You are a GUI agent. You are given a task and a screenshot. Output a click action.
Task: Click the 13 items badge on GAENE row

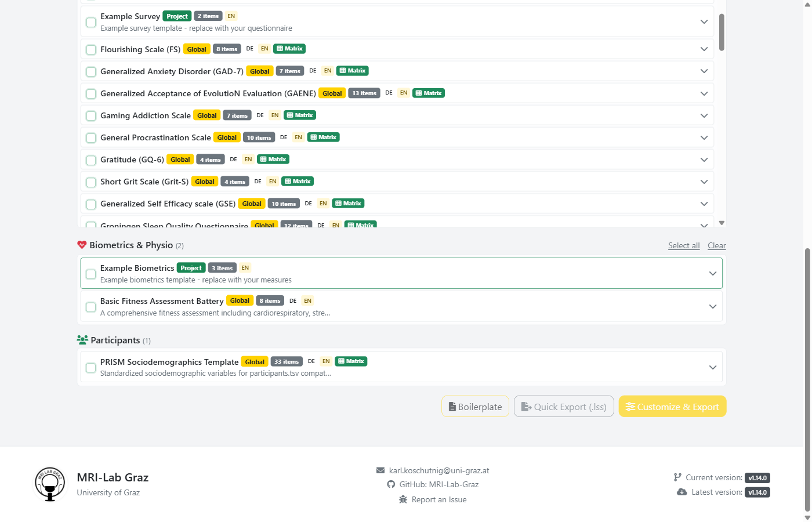(x=364, y=93)
